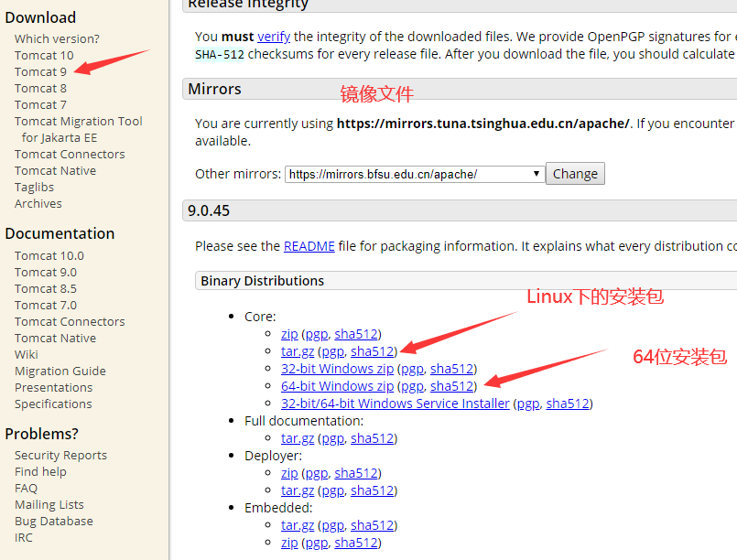Open sha512 for 32-bit Windows zip
The width and height of the screenshot is (737, 560).
451,369
